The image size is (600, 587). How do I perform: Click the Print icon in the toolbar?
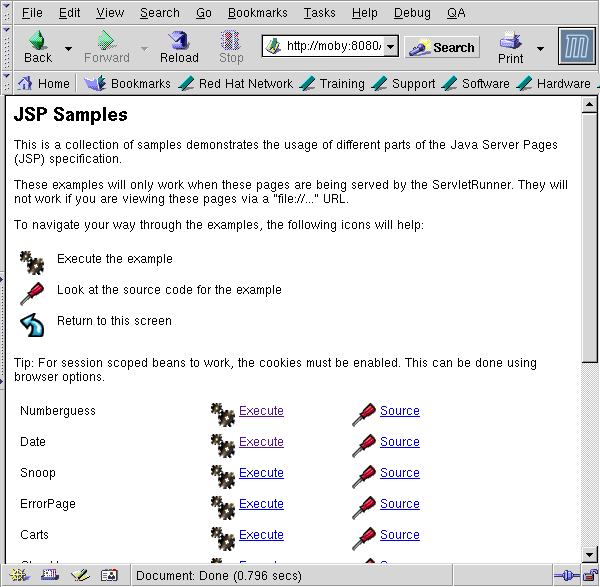(x=511, y=41)
